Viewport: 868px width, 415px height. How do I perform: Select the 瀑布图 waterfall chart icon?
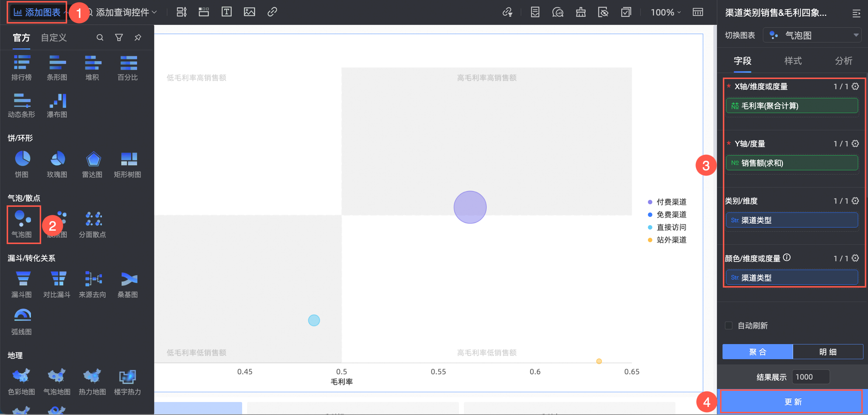coord(57,101)
